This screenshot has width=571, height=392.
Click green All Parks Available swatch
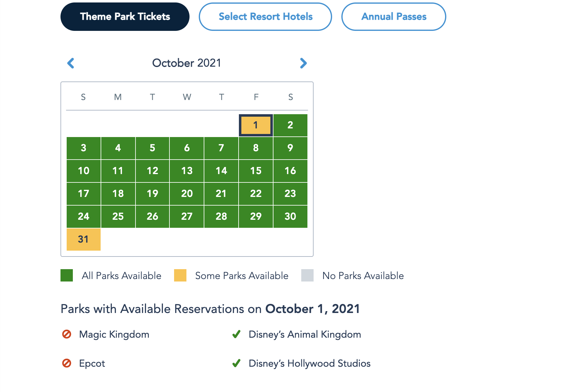click(67, 275)
